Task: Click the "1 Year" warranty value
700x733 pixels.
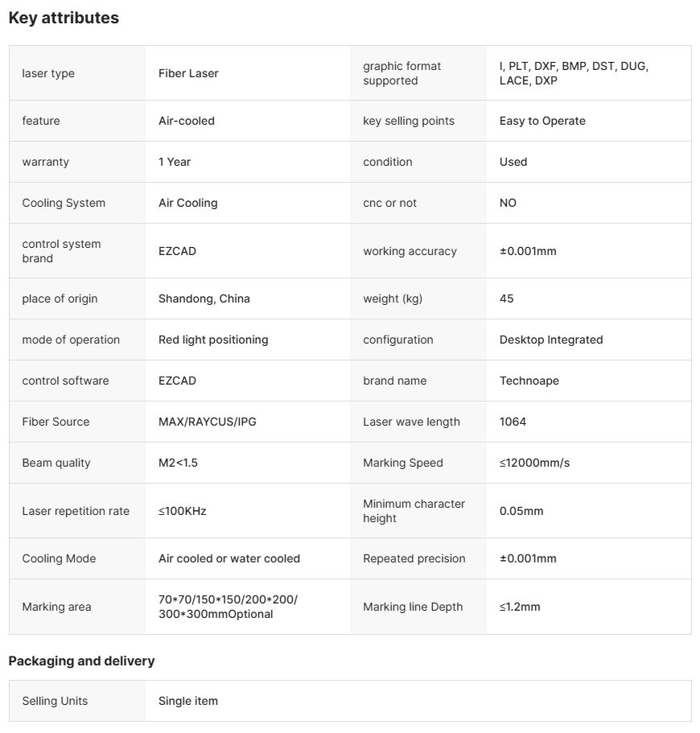Action: click(175, 162)
